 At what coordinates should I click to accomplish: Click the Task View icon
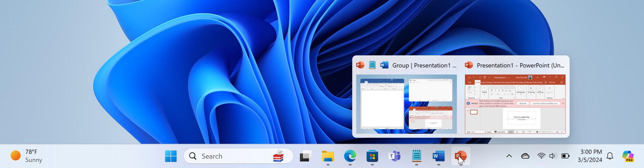coord(305,156)
